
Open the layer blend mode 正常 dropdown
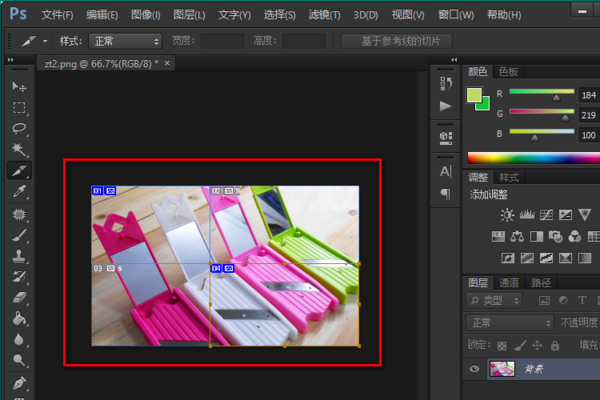tap(510, 323)
